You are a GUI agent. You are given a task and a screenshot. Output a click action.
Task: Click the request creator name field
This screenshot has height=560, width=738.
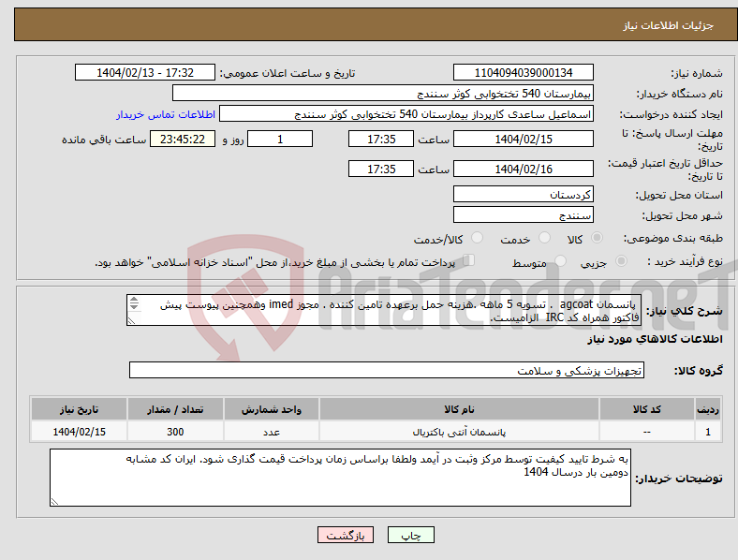406,114
